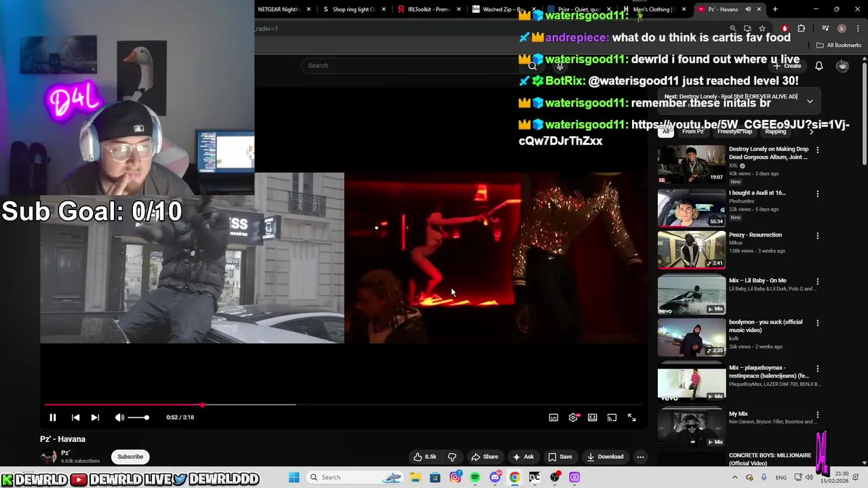Pause the Pz' - Havana video
Viewport: 868px width, 488px height.
(x=52, y=418)
